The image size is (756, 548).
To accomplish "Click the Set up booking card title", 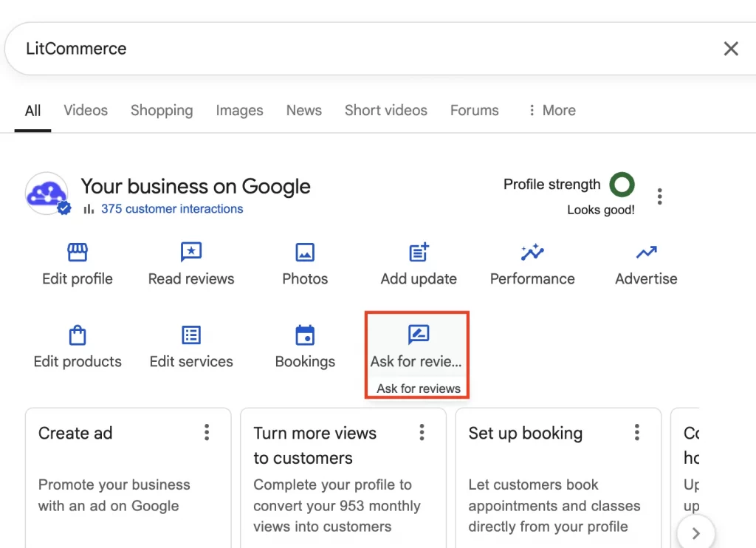I will point(526,434).
